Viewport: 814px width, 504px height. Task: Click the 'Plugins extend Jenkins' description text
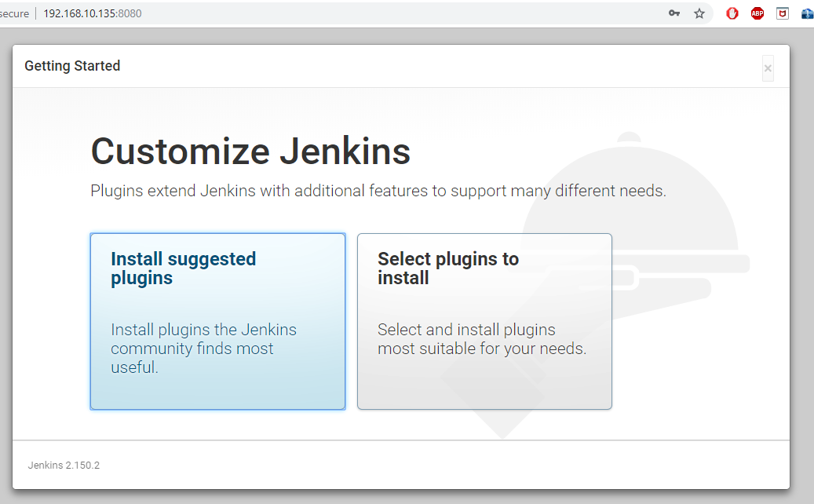[x=378, y=191]
